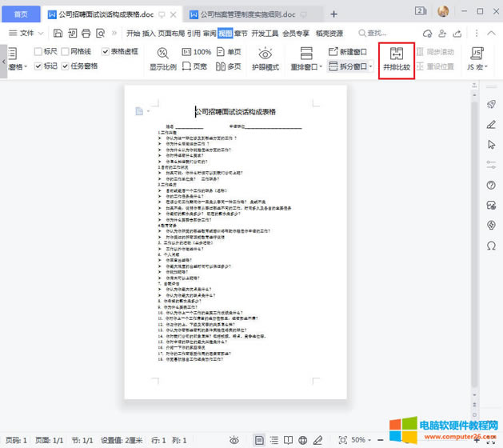Select the arrow selection tool in sidebar
The image size is (503, 448).
tap(491, 144)
